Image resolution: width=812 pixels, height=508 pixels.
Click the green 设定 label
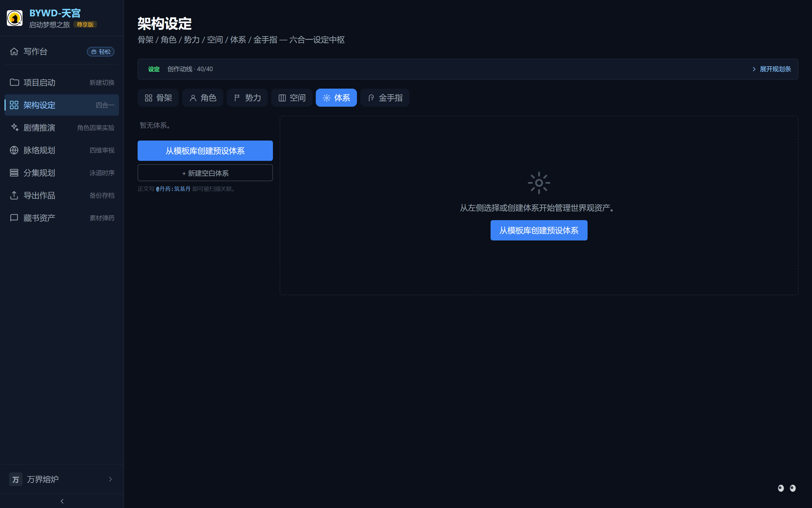click(x=154, y=69)
